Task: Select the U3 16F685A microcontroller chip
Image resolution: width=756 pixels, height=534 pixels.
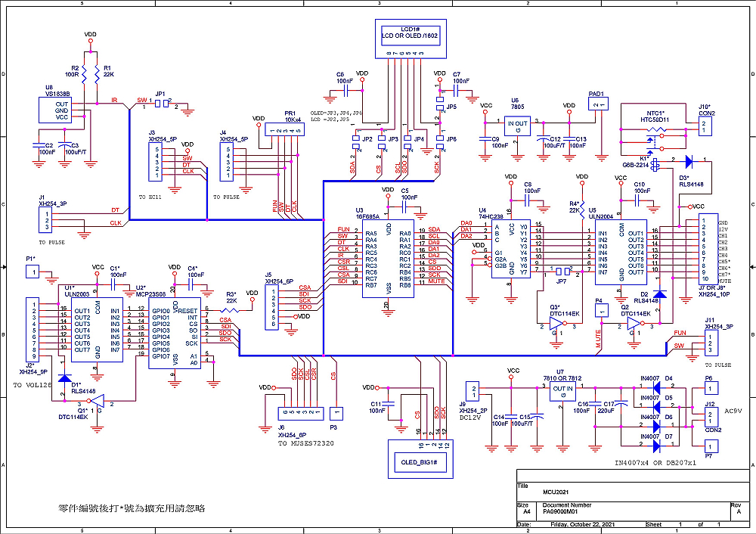Action: 387,259
